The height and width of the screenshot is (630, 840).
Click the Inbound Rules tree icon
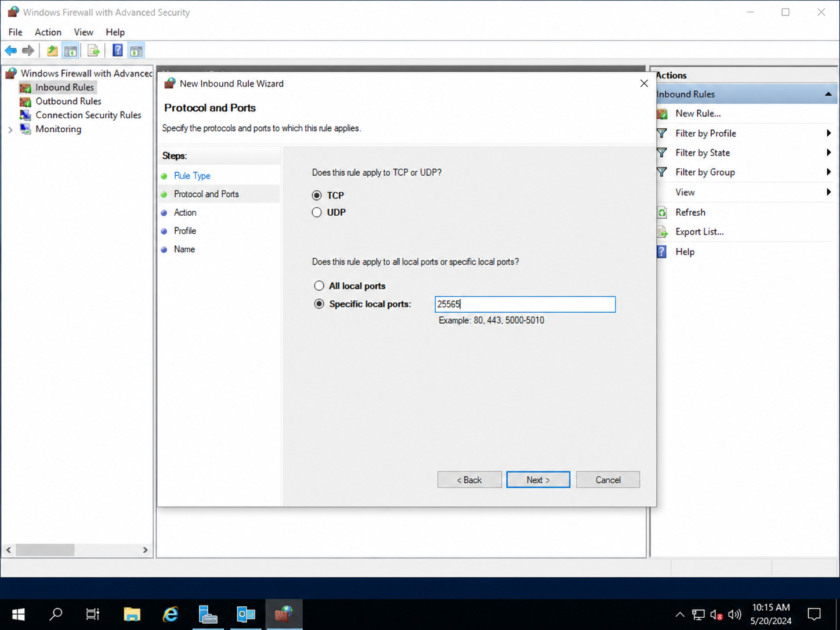coord(26,88)
